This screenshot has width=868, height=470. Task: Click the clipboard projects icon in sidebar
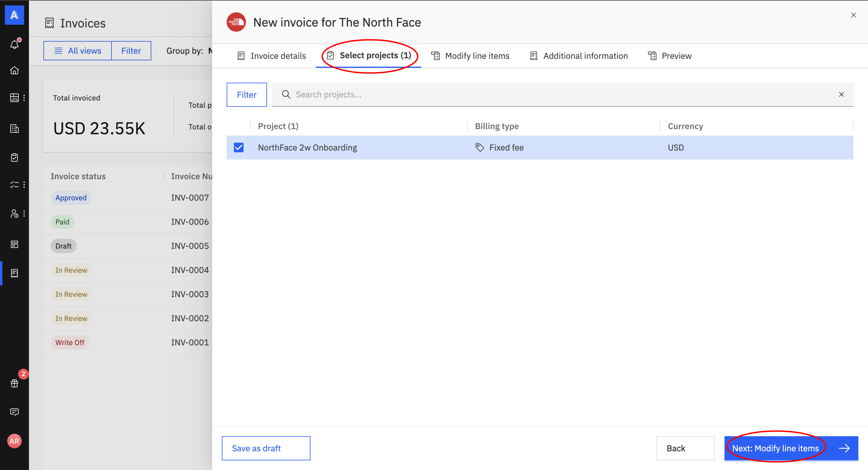[14, 157]
